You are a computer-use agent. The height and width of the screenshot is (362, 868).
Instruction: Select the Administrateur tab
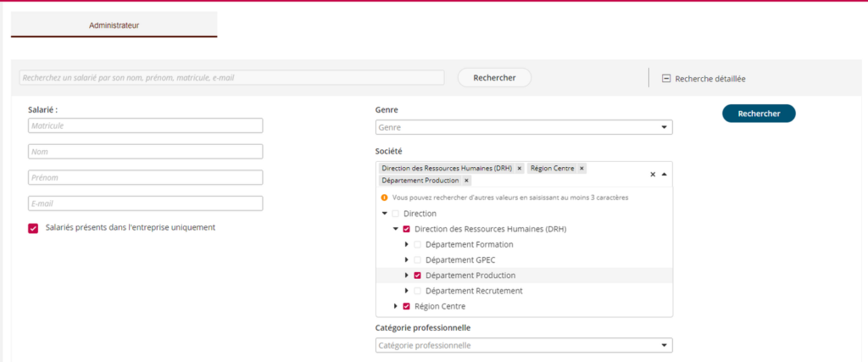click(x=114, y=25)
